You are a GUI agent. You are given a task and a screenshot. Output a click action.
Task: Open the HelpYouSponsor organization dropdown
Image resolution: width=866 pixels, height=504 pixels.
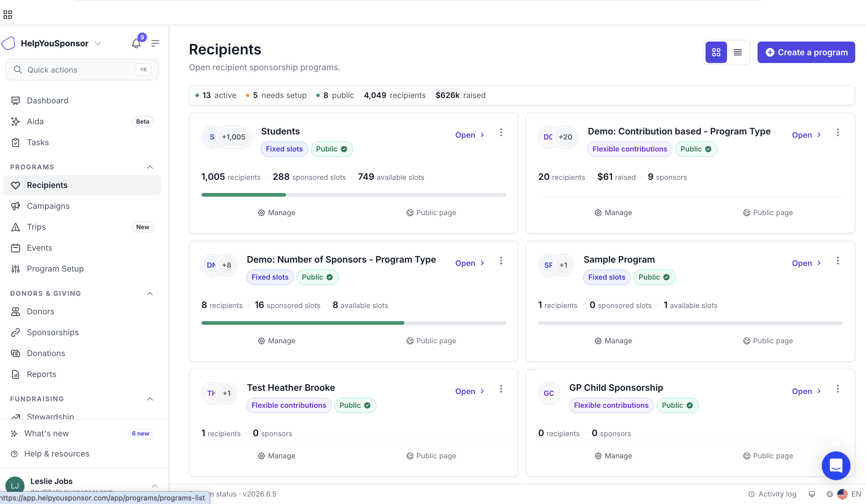pos(98,43)
